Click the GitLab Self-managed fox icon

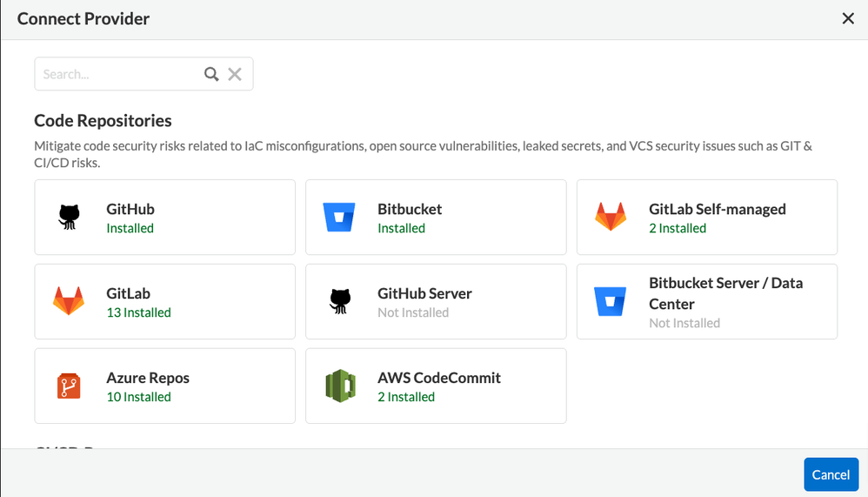(x=611, y=217)
